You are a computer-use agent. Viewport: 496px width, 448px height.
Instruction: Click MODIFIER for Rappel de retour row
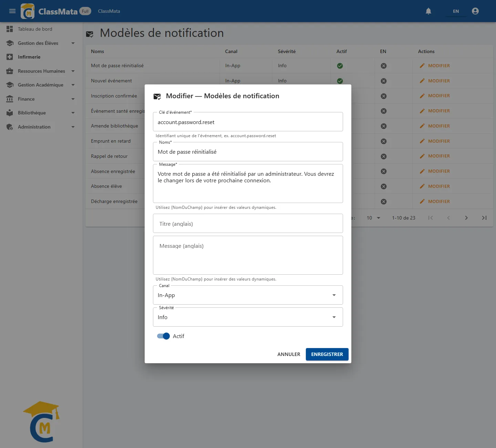[x=435, y=156]
